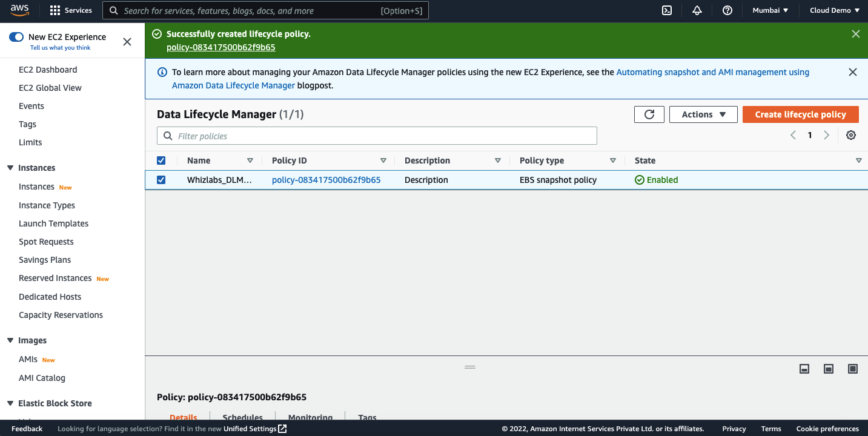
Task: Click the split panel drag handle
Action: [470, 367]
